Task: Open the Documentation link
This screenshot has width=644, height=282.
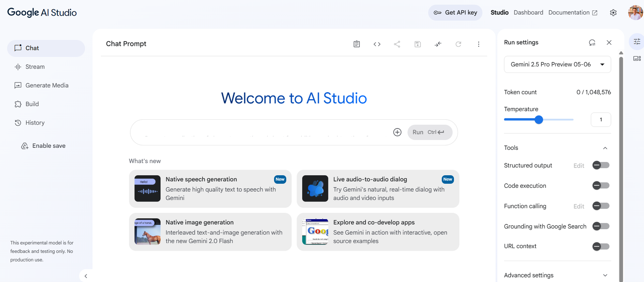Action: coord(572,12)
